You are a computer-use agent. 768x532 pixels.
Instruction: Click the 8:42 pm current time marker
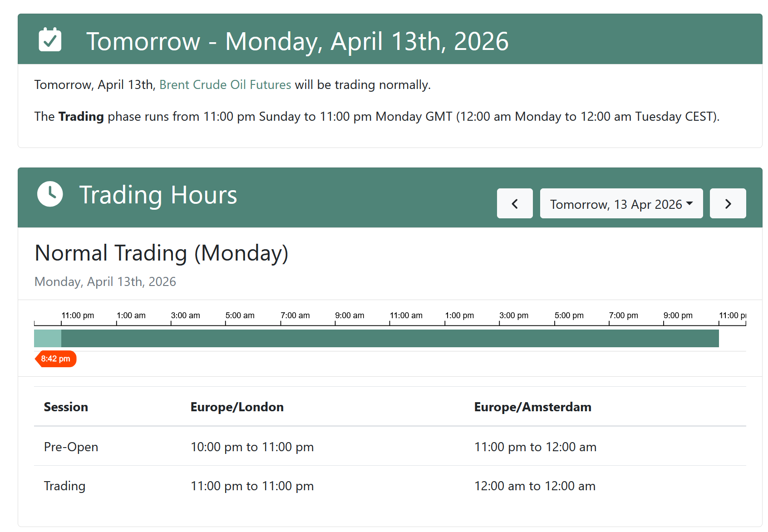click(x=56, y=359)
